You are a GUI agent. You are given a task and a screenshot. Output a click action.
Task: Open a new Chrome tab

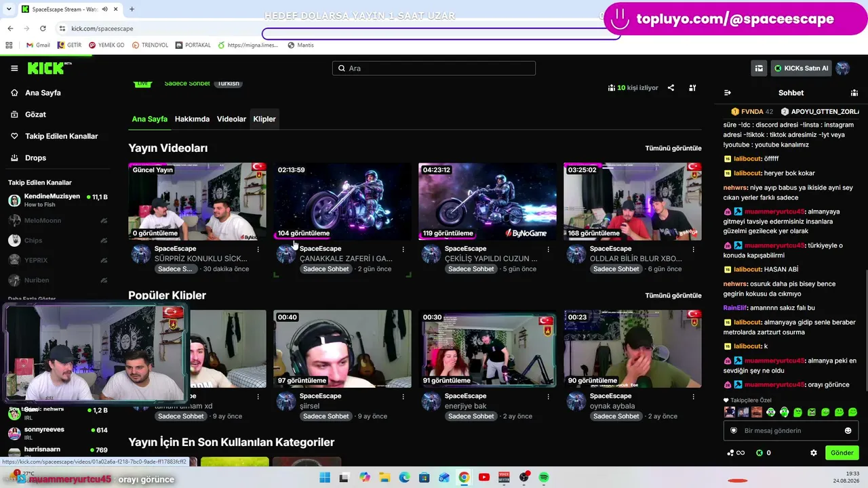pos(132,9)
